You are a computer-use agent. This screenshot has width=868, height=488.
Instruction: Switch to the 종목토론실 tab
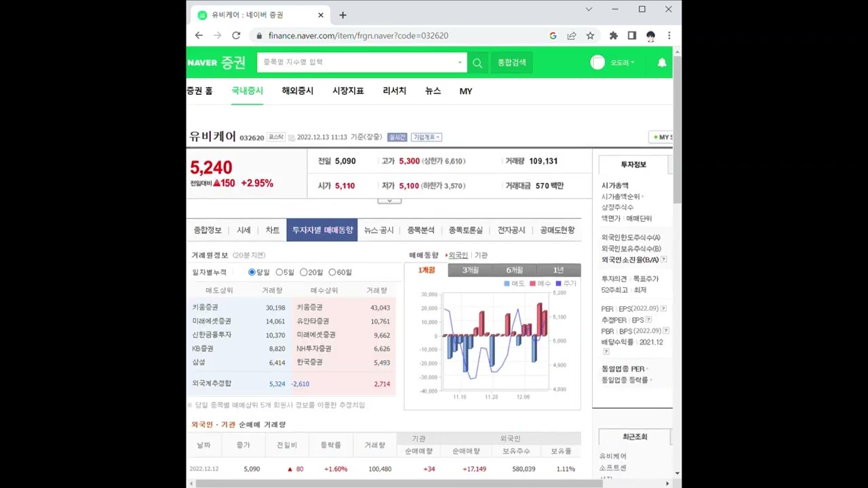465,230
